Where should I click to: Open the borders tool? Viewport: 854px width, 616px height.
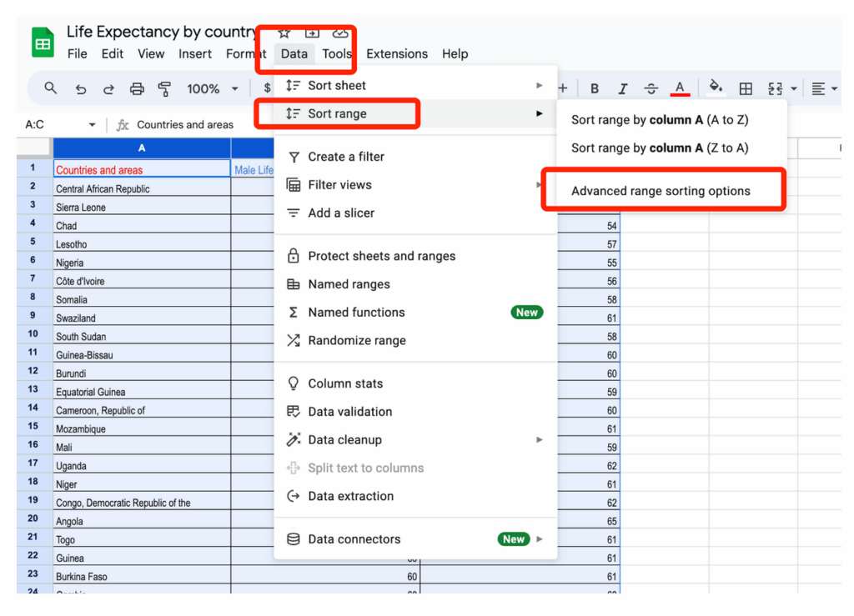pyautogui.click(x=746, y=88)
